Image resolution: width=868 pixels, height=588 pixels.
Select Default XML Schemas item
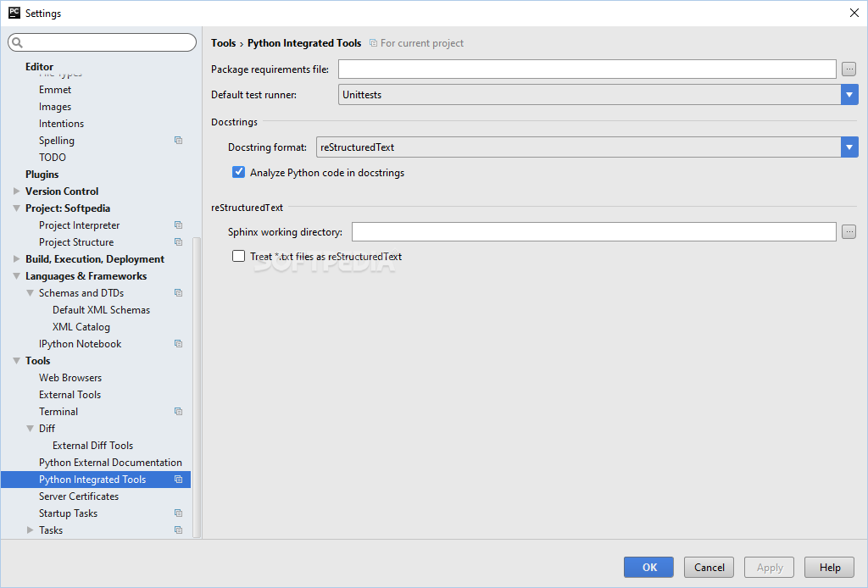pos(102,310)
